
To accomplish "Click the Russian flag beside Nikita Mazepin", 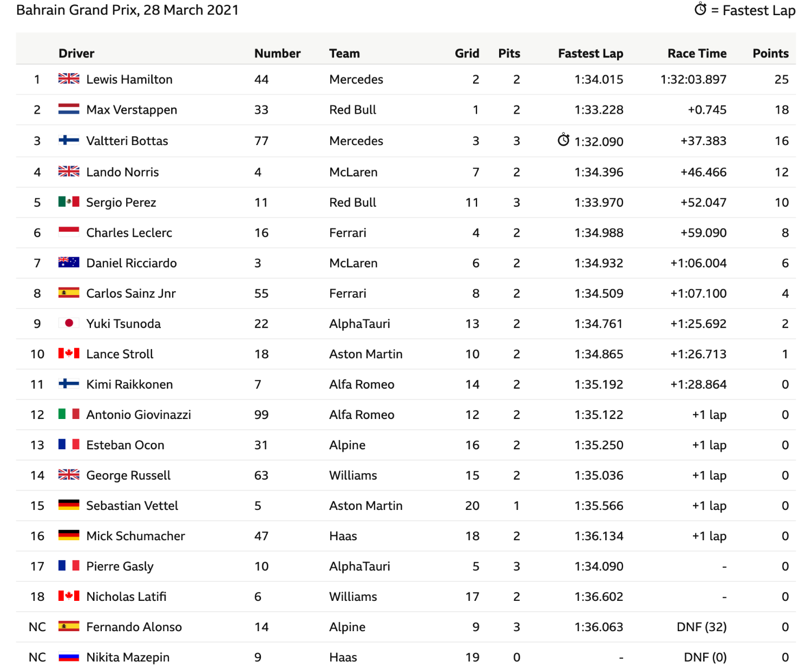I will pyautogui.click(x=69, y=657).
